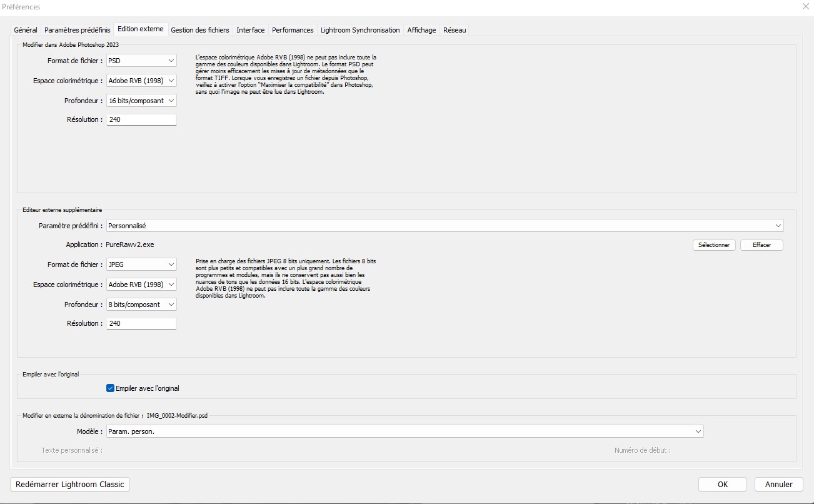This screenshot has height=504, width=814.
Task: Open the 8 bits/composant Profondeur dropdown
Action: pos(141,305)
